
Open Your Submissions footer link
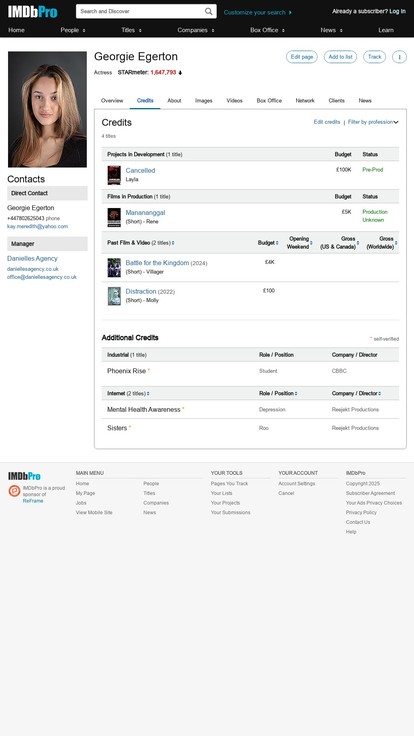point(230,513)
